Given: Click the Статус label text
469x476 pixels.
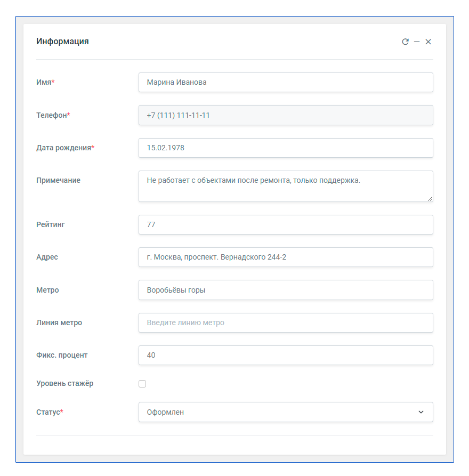Looking at the screenshot, I should pyautogui.click(x=50, y=412).
